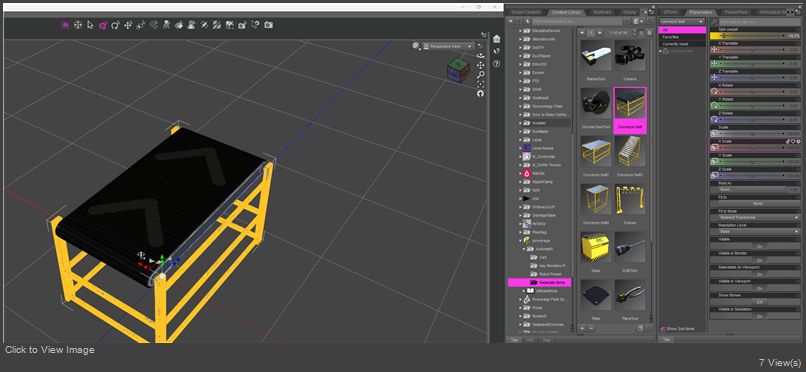Click the draw style sphere icon

pos(416,46)
